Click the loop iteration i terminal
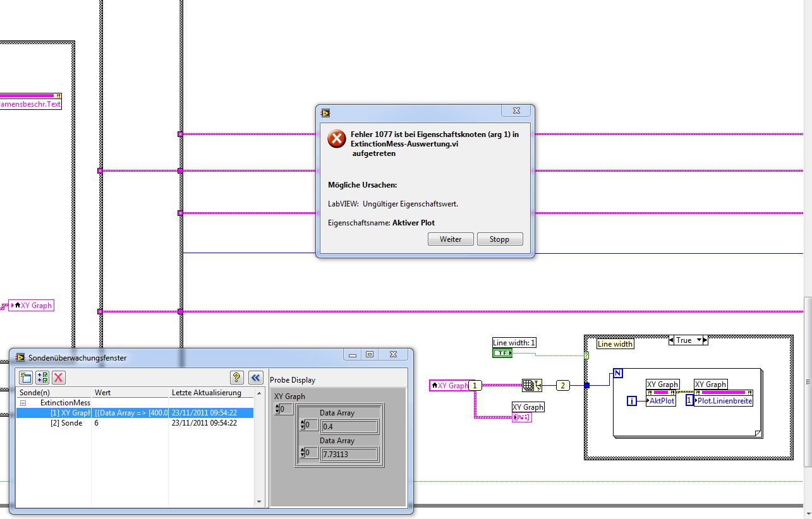Image resolution: width=812 pixels, height=519 pixels. [632, 400]
